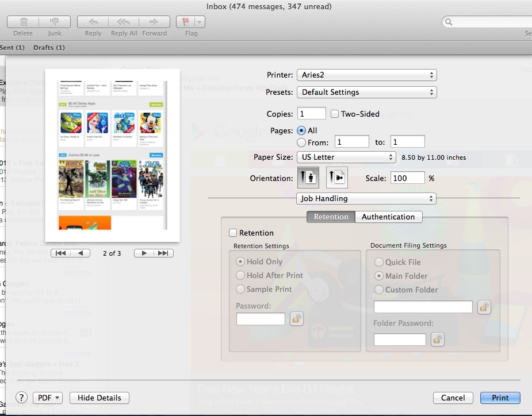Open the Presets dropdown Default Settings

point(366,92)
